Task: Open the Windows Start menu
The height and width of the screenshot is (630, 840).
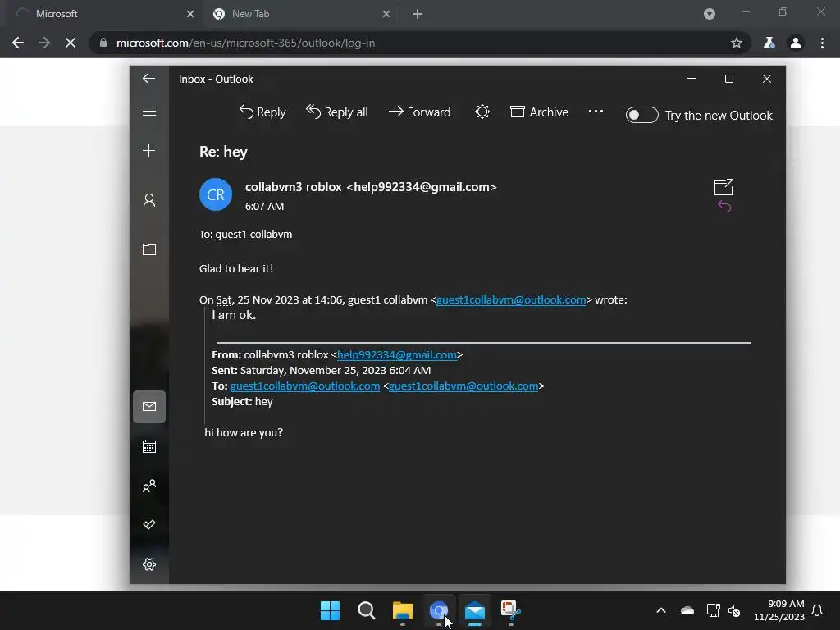Action: click(x=330, y=610)
